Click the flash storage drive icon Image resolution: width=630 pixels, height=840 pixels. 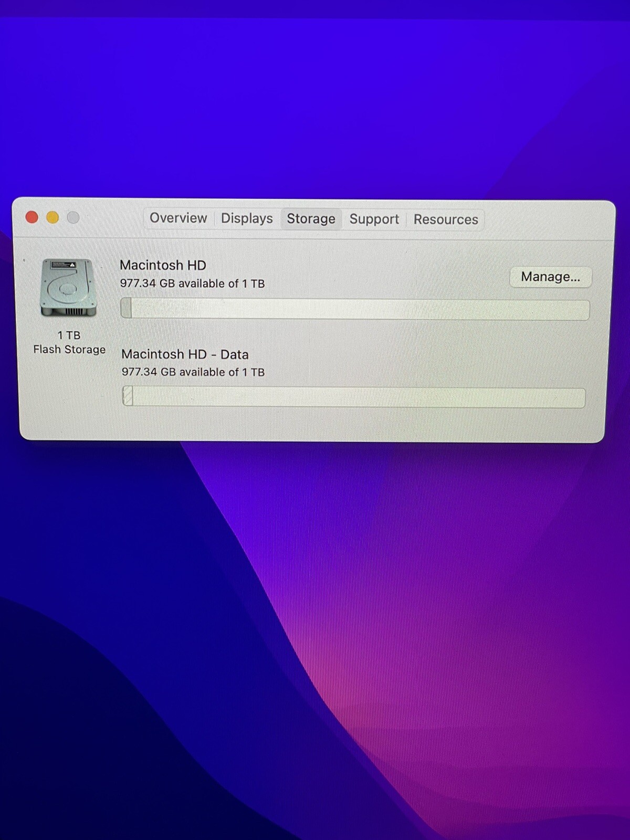(68, 288)
